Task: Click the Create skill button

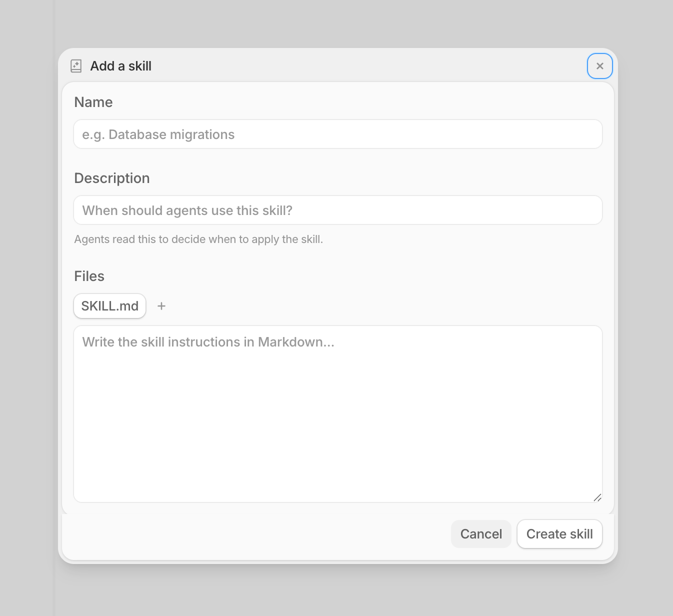Action: (x=559, y=534)
